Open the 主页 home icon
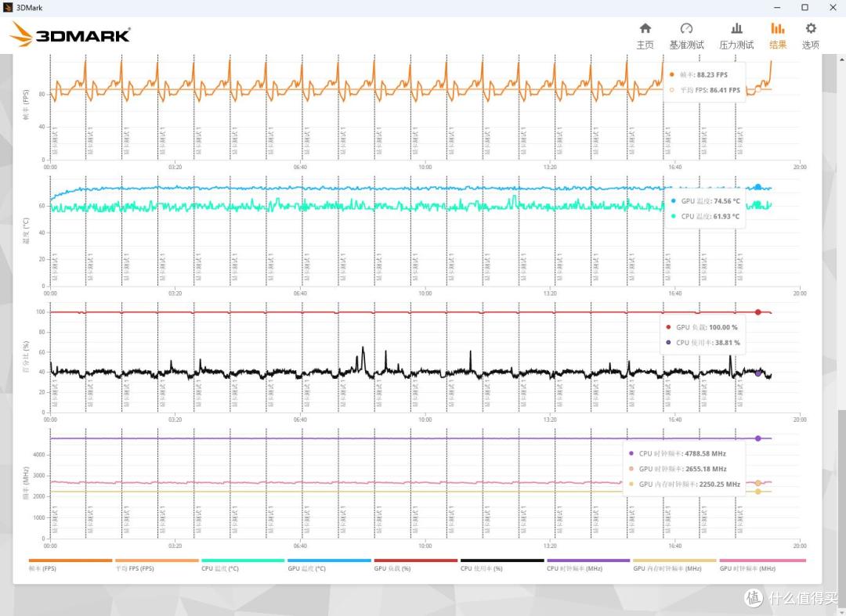Screen dimensions: 846x616 click(x=645, y=35)
